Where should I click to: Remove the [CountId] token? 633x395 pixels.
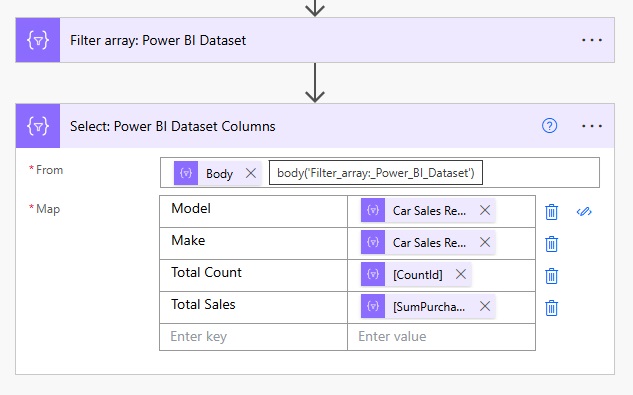(x=461, y=274)
